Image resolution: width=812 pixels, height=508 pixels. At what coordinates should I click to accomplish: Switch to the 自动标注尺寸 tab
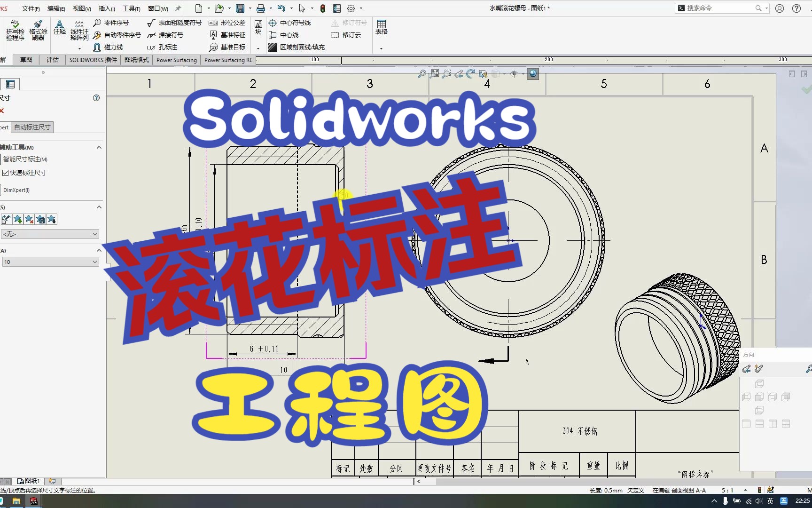(32, 127)
